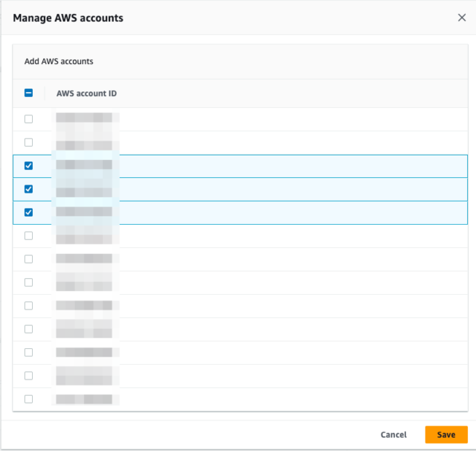
Task: Check the last account row's checkbox
Action: click(x=28, y=399)
